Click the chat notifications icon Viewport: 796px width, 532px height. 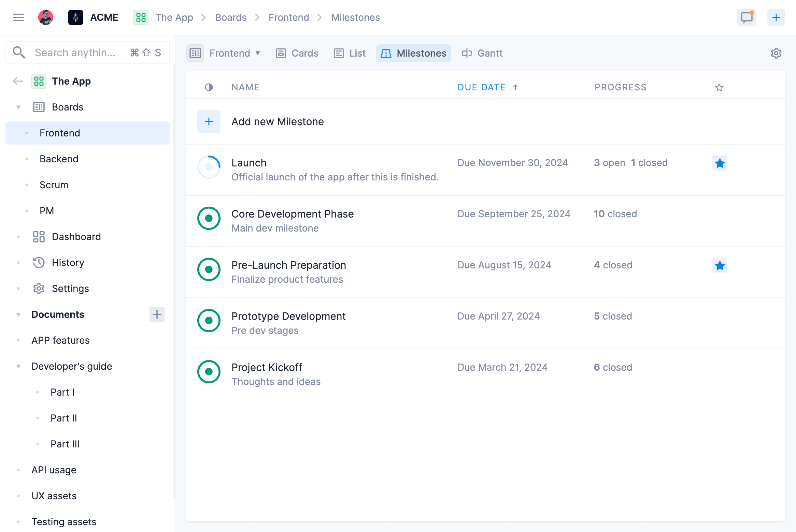747,17
